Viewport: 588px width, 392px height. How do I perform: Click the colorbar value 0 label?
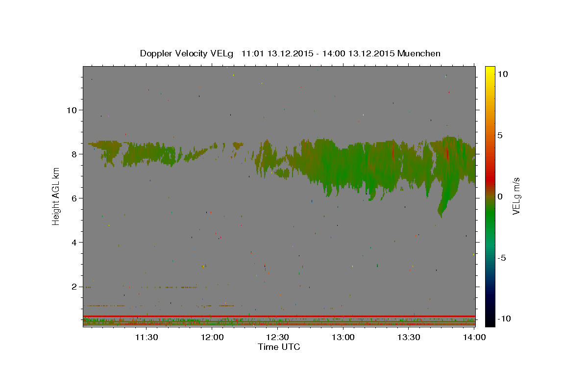500,196
